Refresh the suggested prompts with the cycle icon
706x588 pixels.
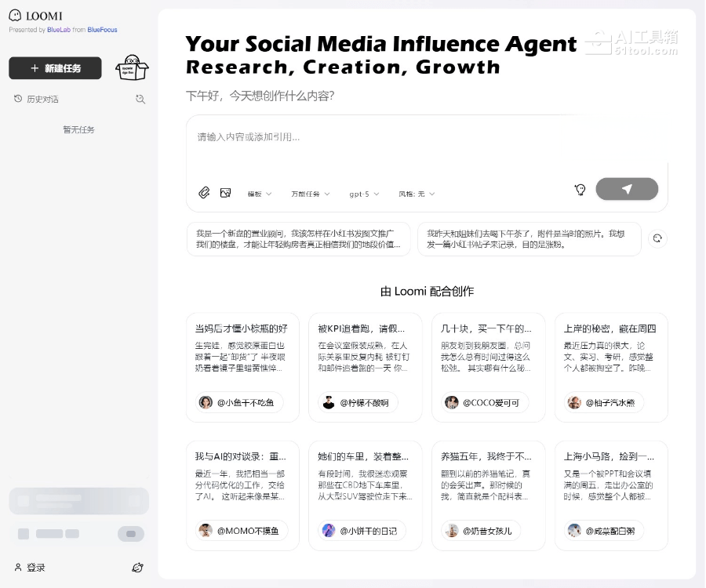click(657, 239)
